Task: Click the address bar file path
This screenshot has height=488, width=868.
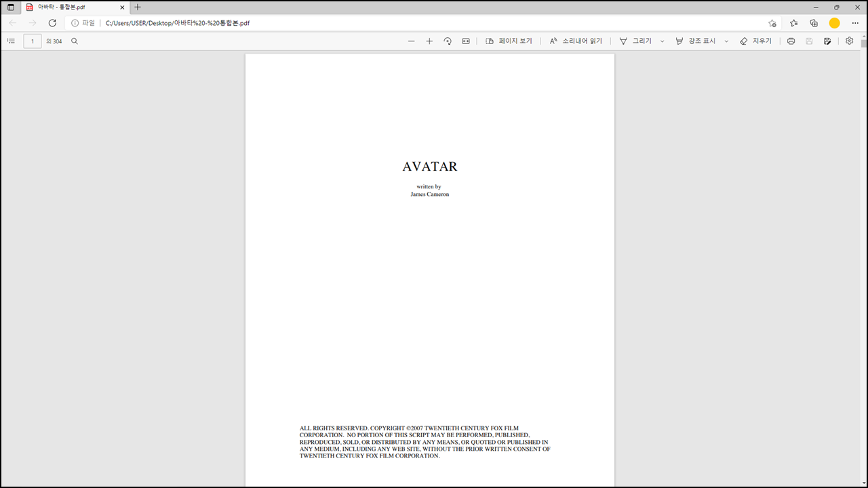Action: 178,23
